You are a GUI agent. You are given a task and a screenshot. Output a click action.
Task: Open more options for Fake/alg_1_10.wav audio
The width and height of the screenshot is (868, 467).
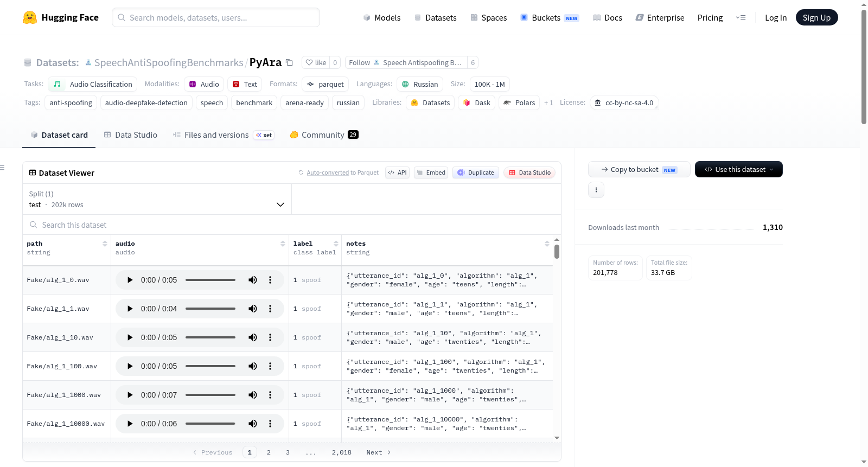click(270, 337)
